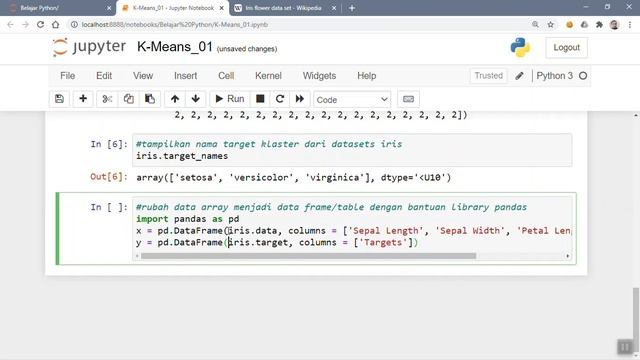
Task: Move selected cell up arrow
Action: pos(175,99)
